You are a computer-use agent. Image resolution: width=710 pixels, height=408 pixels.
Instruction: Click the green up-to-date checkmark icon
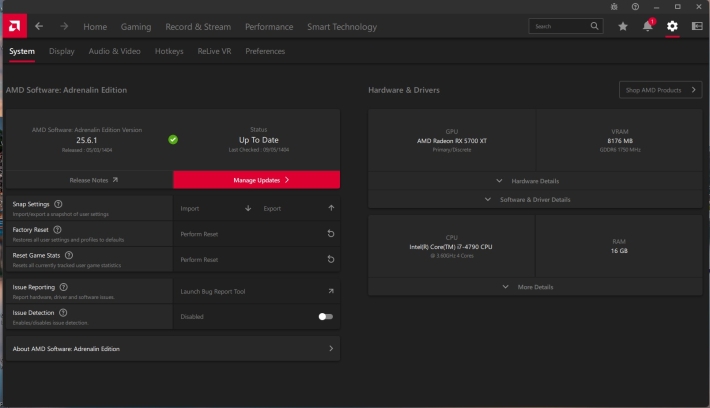pos(173,139)
